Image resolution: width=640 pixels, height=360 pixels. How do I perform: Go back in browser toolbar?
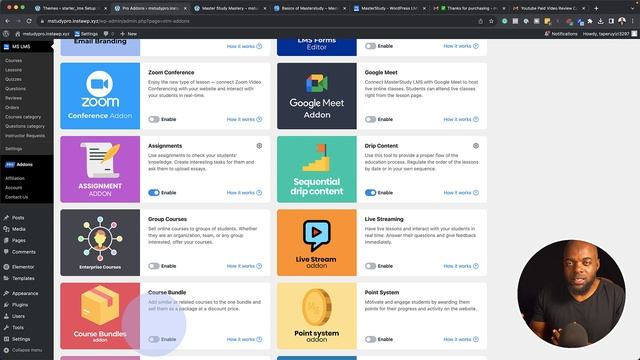pos(8,21)
